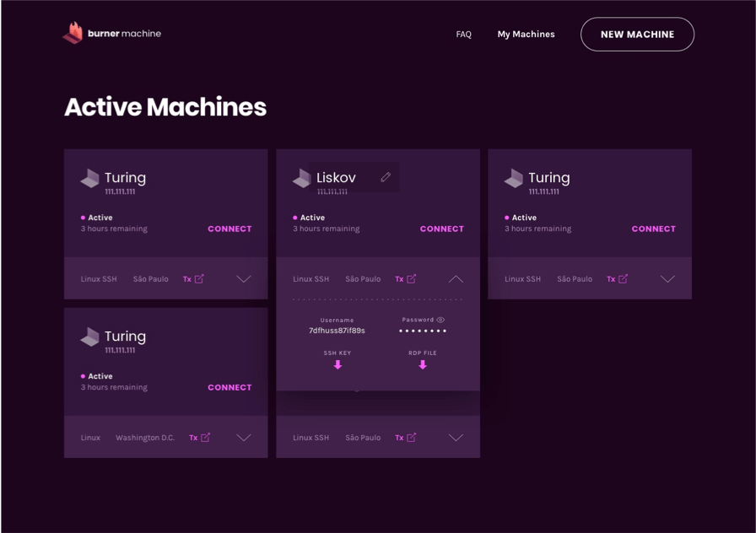This screenshot has height=533, width=756.
Task: Connect to the Washington D.C. Turing machine
Action: pos(229,388)
